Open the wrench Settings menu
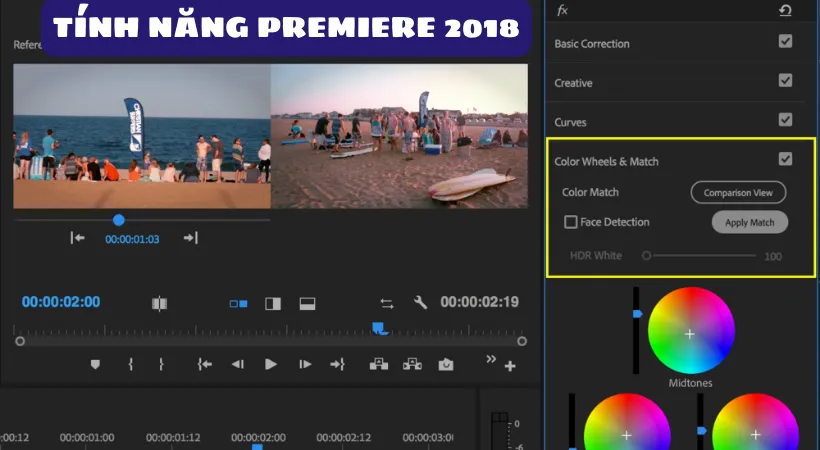820x450 pixels. point(420,302)
